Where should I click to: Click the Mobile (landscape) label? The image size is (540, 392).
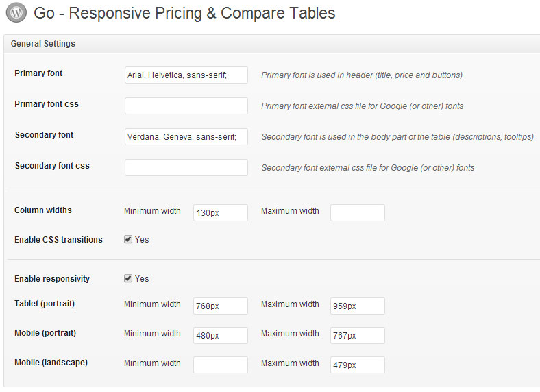(x=51, y=363)
